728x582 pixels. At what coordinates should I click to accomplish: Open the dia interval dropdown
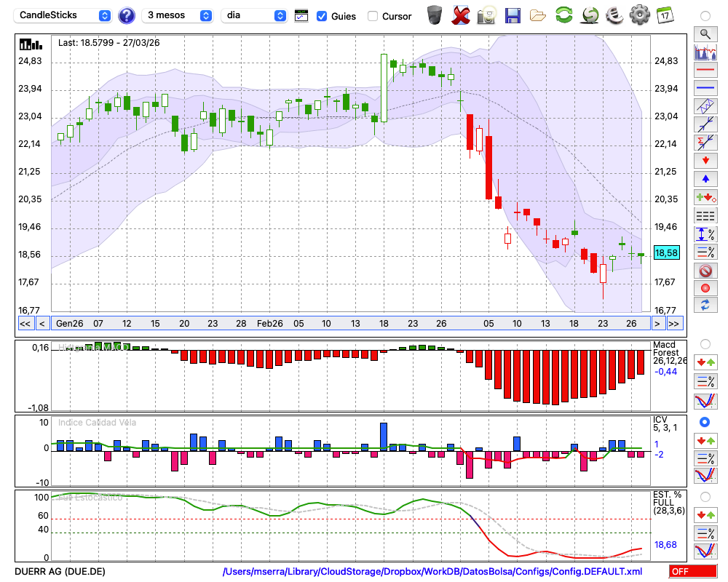coord(253,15)
